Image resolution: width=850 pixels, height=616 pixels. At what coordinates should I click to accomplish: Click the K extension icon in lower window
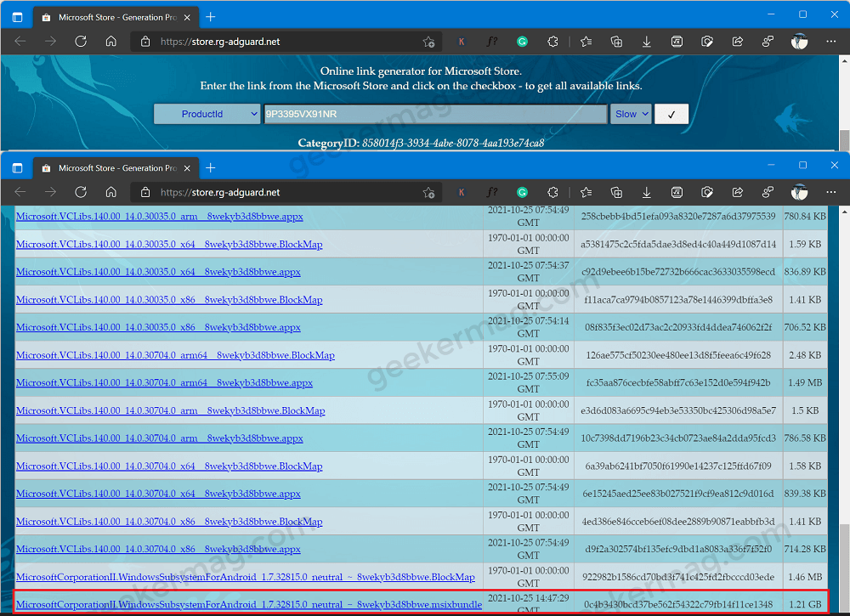pyautogui.click(x=462, y=192)
